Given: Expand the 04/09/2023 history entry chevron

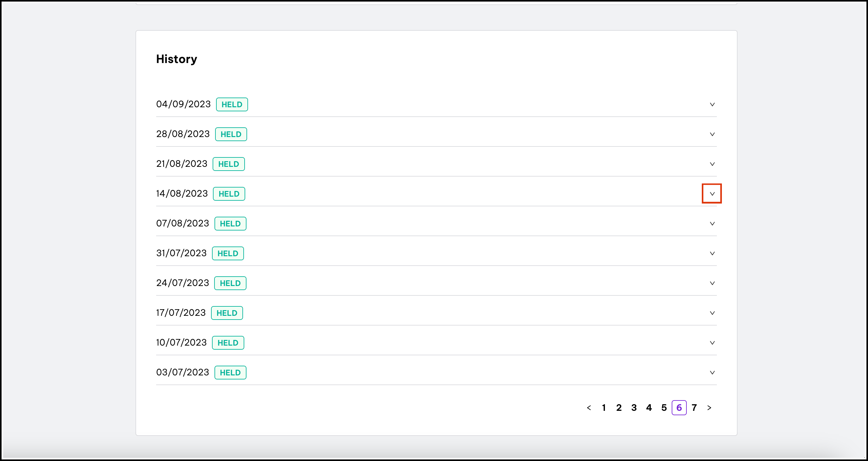Looking at the screenshot, I should click(712, 104).
